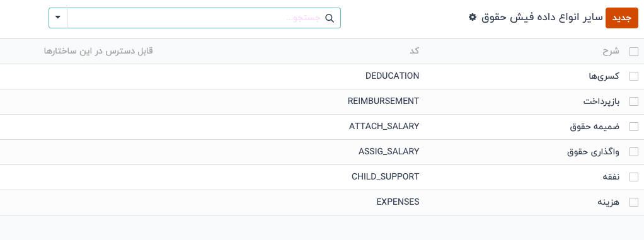Open the DEDUCATION record
The height and width of the screenshot is (240, 644).
(x=392, y=76)
